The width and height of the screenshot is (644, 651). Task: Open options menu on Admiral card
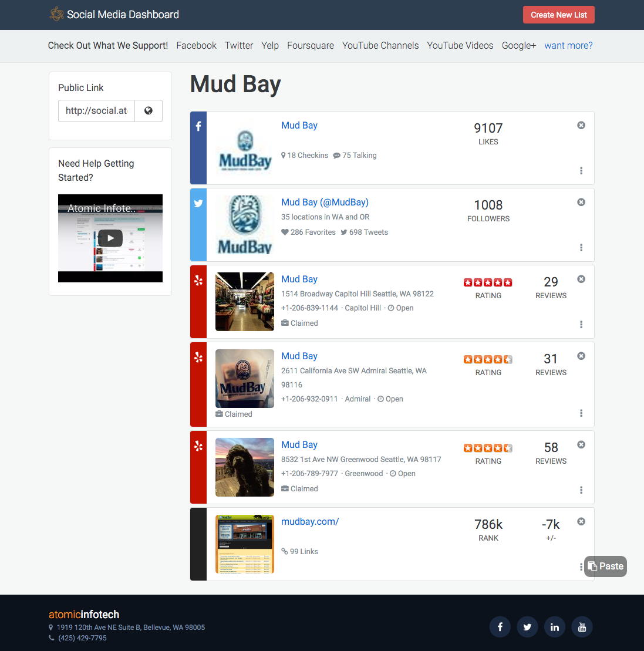pyautogui.click(x=581, y=413)
